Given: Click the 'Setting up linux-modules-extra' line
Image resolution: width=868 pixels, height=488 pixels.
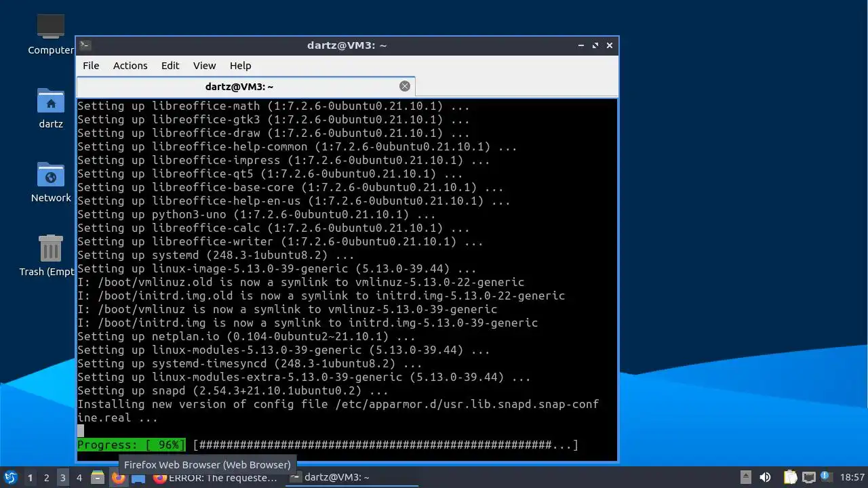Looking at the screenshot, I should click(x=304, y=377).
